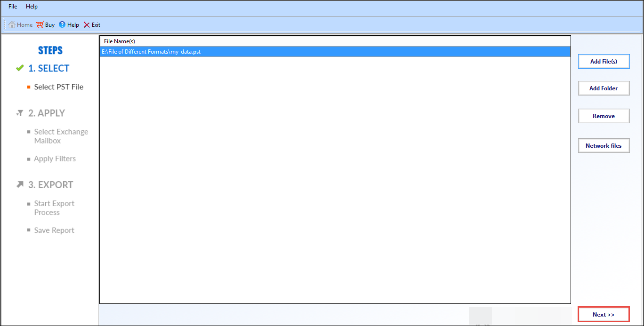Viewport: 644px width, 326px height.
Task: Click the Apply Filters step
Action: (55, 159)
